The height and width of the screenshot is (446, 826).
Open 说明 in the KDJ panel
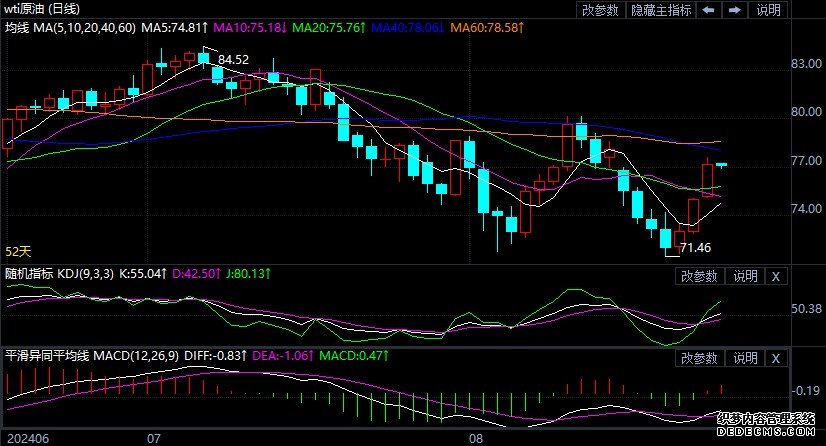pyautogui.click(x=745, y=276)
